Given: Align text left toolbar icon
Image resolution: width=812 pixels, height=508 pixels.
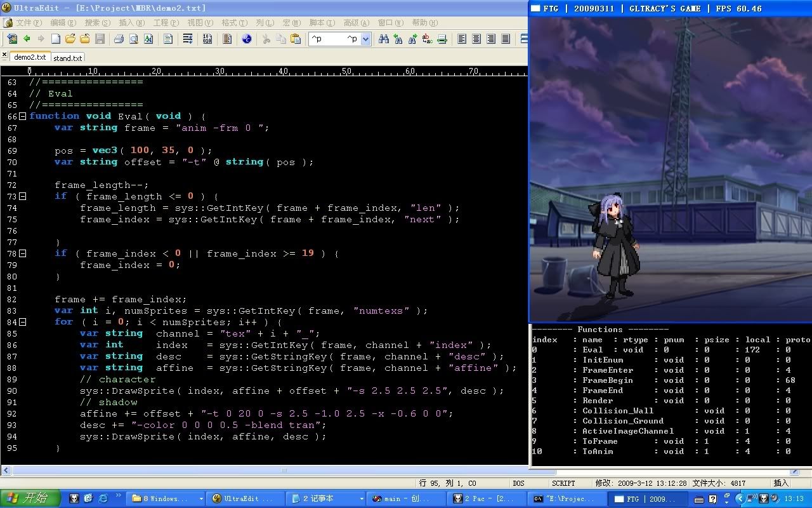Looking at the screenshot, I should click(462, 39).
